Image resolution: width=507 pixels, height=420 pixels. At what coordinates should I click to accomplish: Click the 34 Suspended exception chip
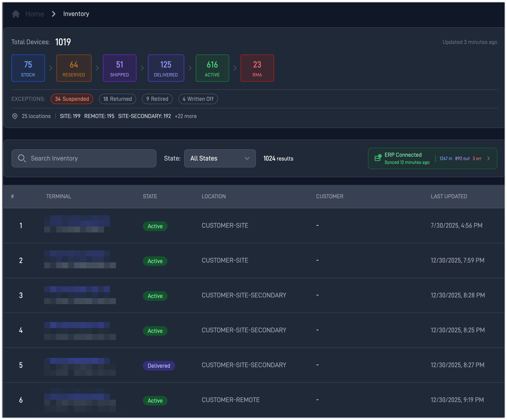tap(72, 99)
